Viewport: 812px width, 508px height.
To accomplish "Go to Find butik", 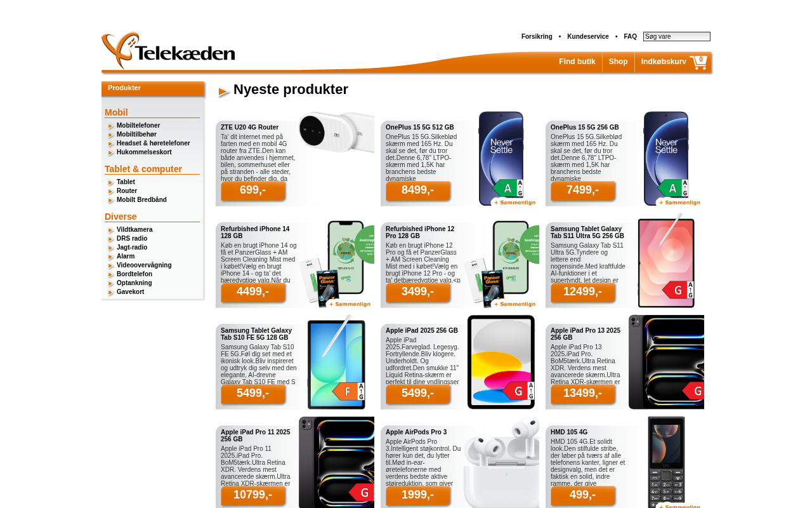I will 577,62.
